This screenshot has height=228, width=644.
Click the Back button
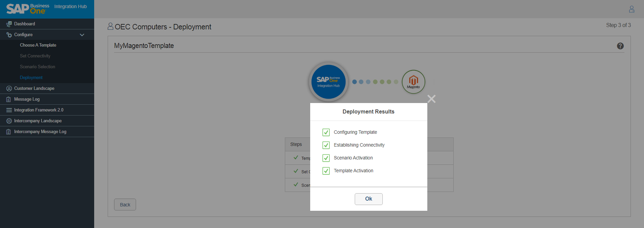[125, 205]
